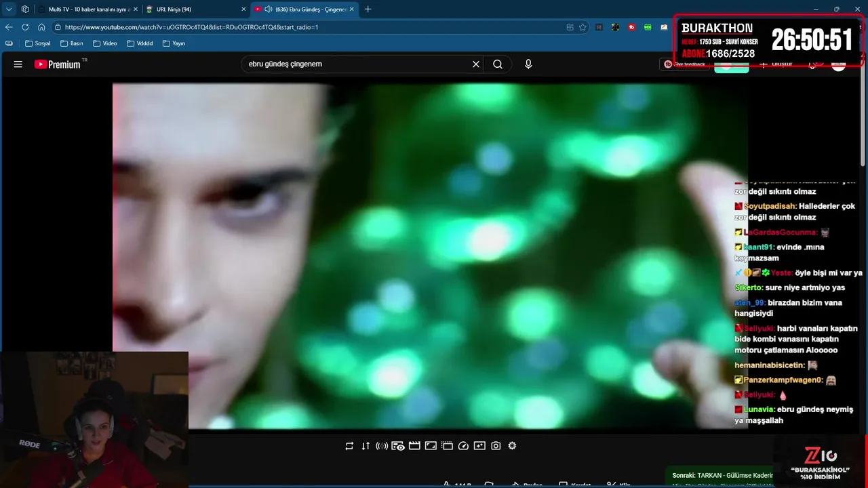The image size is (868, 488).
Task: Click the card-with-eye icon under the video
Action: pos(398,446)
